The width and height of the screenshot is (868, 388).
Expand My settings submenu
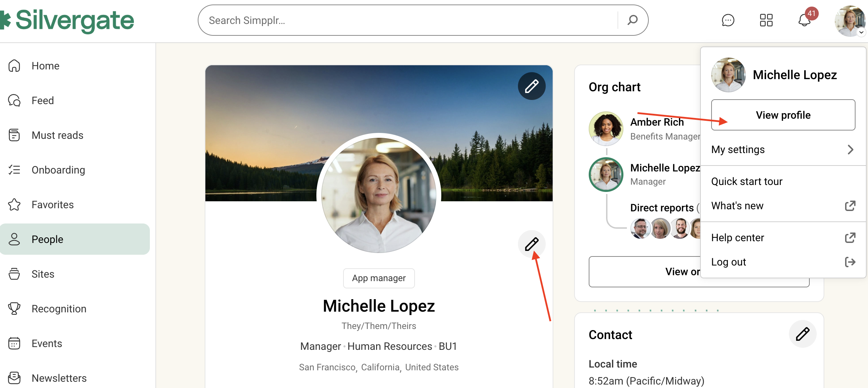click(x=783, y=150)
